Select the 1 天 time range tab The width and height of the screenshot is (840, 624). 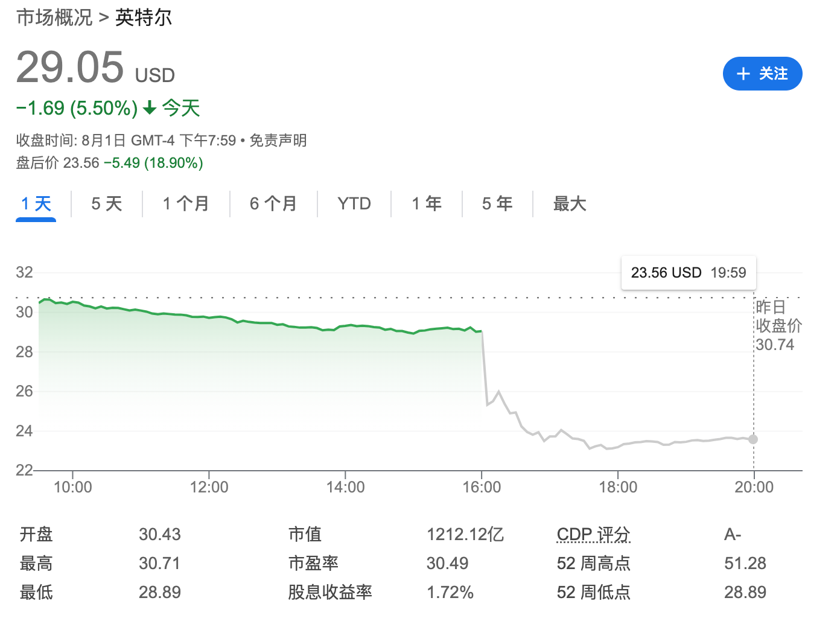click(36, 204)
